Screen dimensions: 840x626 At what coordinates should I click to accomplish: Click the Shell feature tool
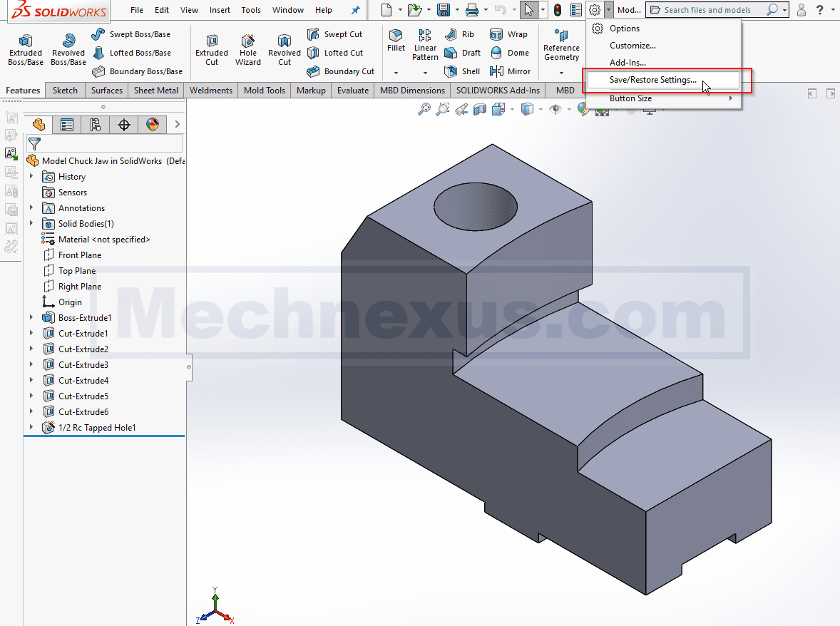click(x=462, y=71)
